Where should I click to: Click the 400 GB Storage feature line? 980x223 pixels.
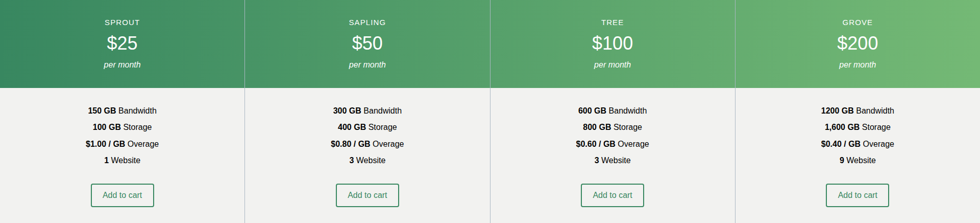pos(367,127)
